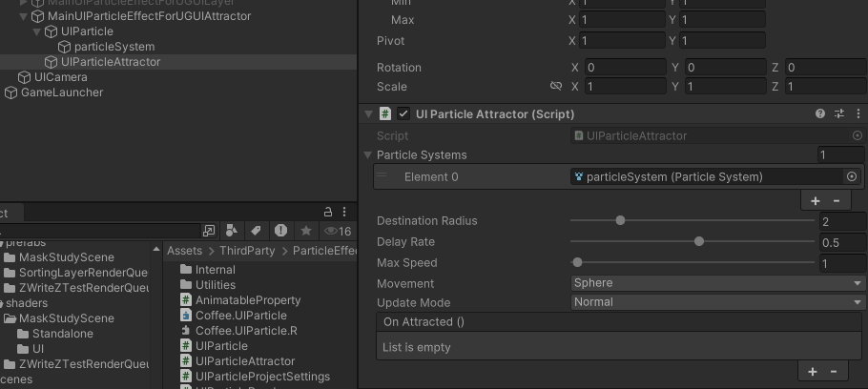The image size is (868, 389).
Task: Select UIParticleAttractor in hierarchy
Action: (111, 62)
